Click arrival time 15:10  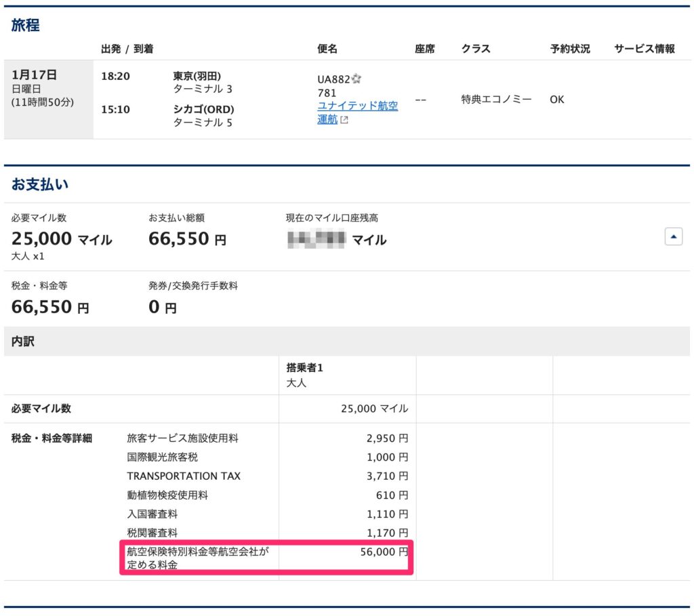pos(115,109)
